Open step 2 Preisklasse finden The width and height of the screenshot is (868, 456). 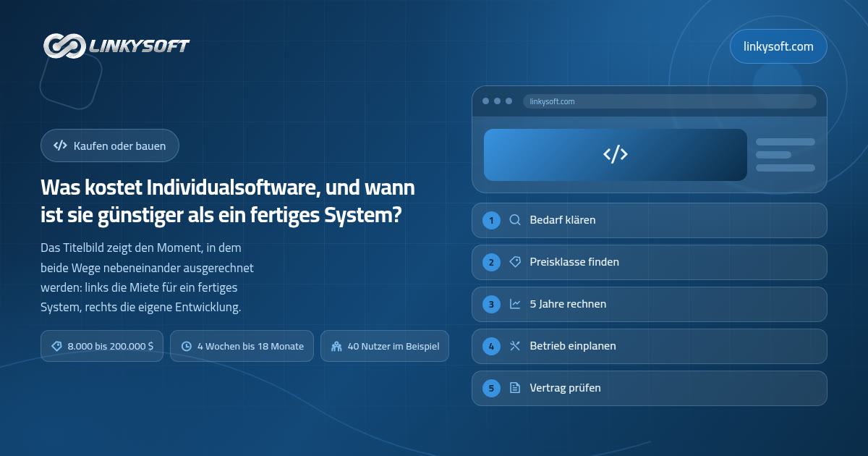[x=650, y=262]
